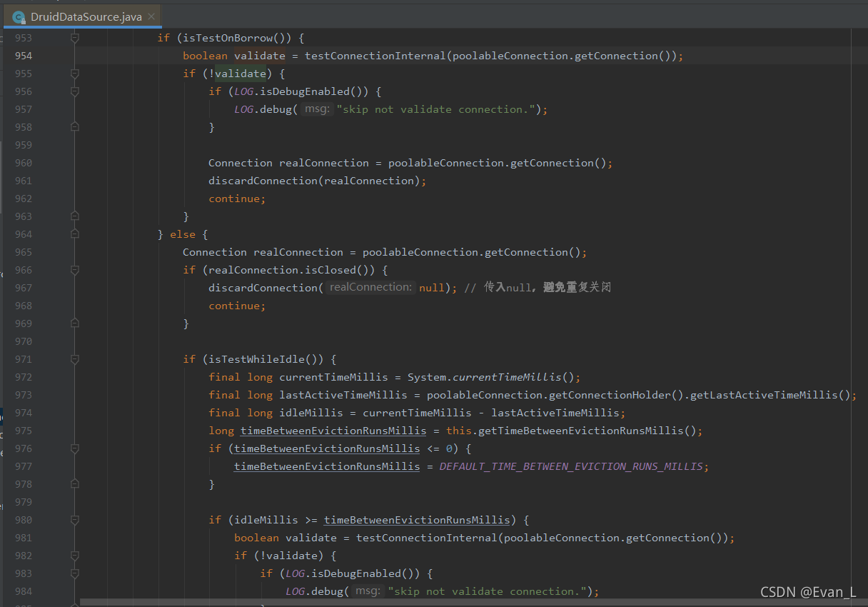This screenshot has height=607, width=868.
Task: Click the msg: parameter hint on line 984
Action: 368,591
